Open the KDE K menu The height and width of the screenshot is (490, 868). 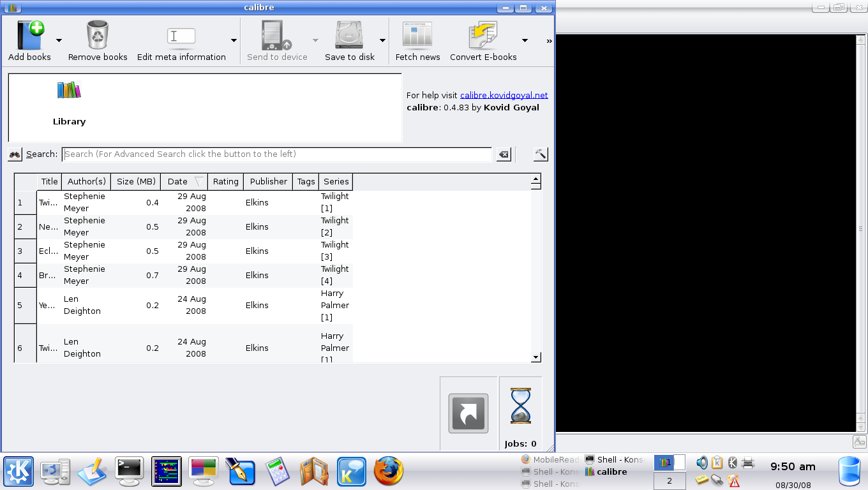pos(19,472)
